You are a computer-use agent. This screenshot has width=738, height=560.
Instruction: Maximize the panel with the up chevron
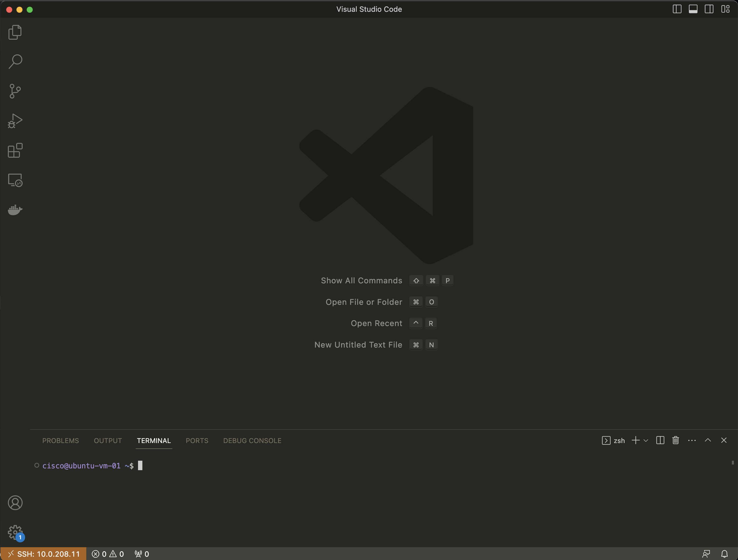(x=708, y=440)
